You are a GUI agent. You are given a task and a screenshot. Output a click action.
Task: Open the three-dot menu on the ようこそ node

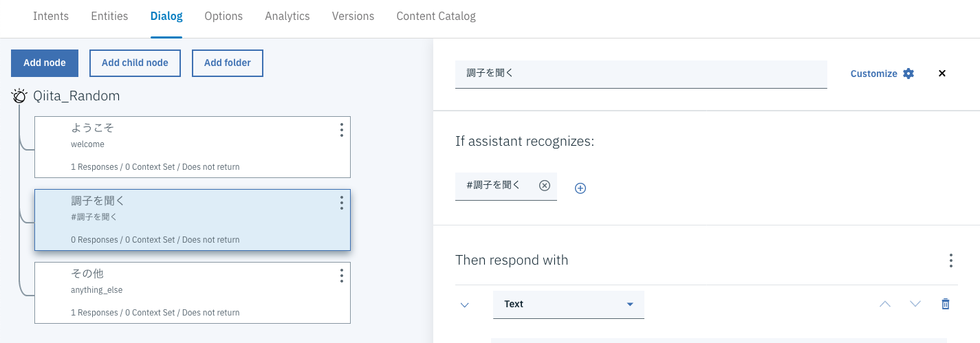[x=342, y=130]
